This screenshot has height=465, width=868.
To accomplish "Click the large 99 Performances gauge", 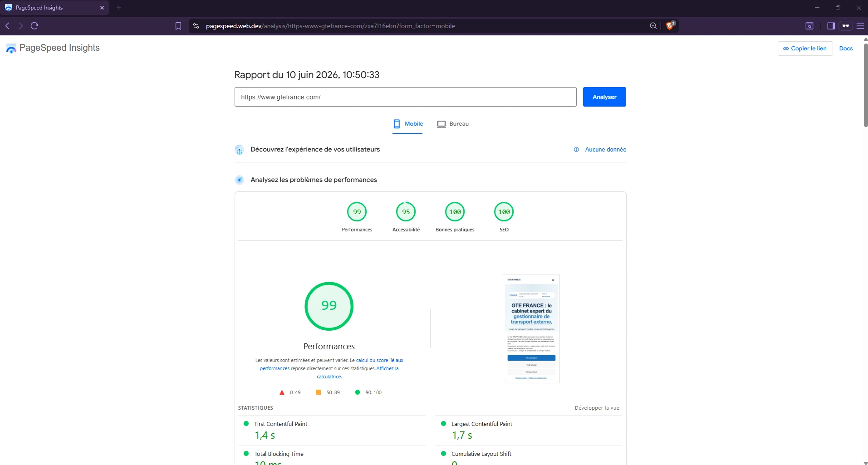I will [x=329, y=306].
